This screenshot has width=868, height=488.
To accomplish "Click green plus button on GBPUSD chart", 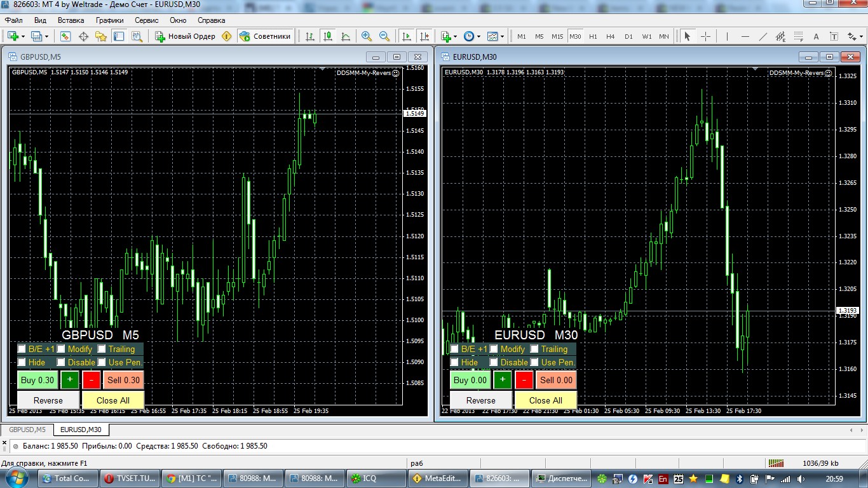I will tap(69, 380).
